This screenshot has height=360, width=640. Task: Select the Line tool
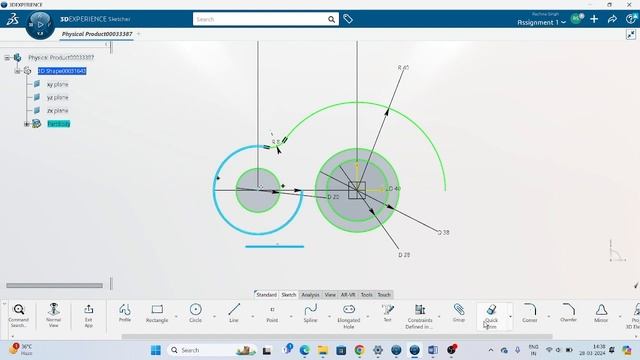pos(234,313)
